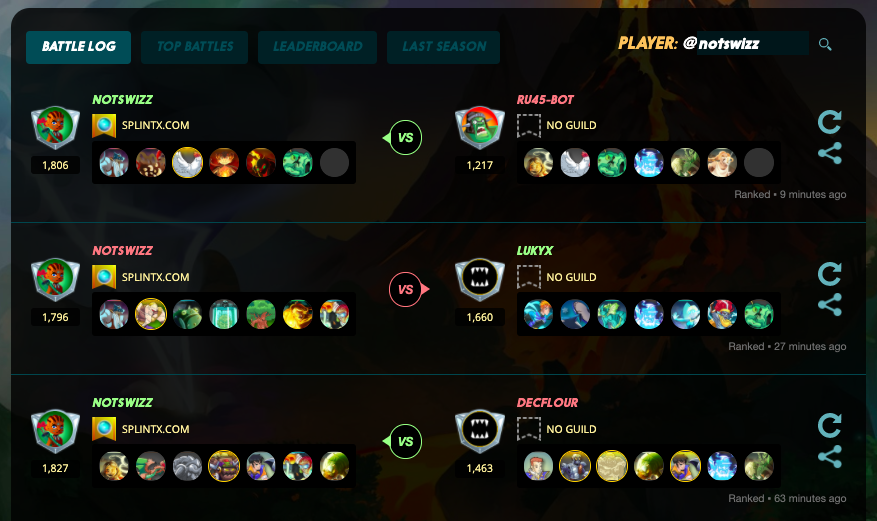Focus the player name search field
The width and height of the screenshot is (877, 521).
[x=744, y=44]
